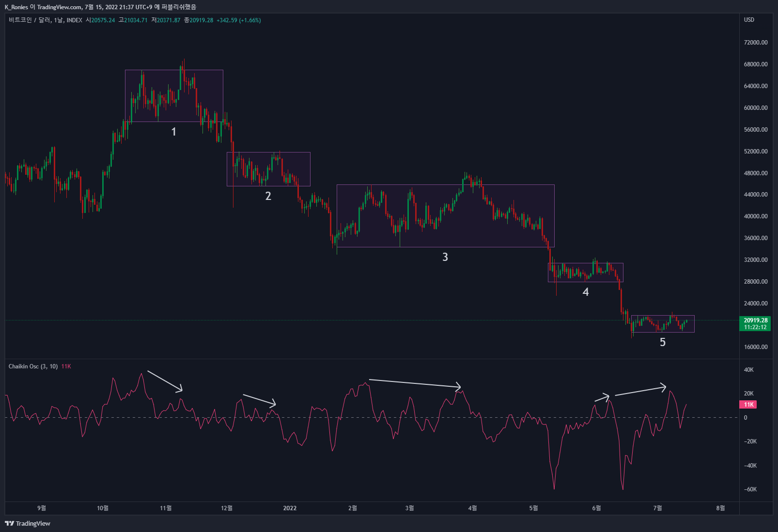Click the 16000.00 price axis label
The width and height of the screenshot is (778, 532).
[756, 347]
